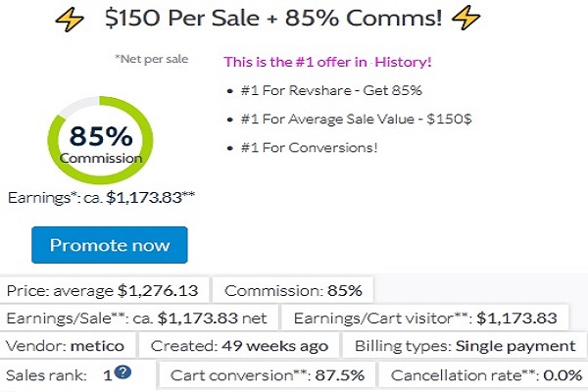
Task: Click the lightning bolt icon before the title
Action: click(x=70, y=19)
